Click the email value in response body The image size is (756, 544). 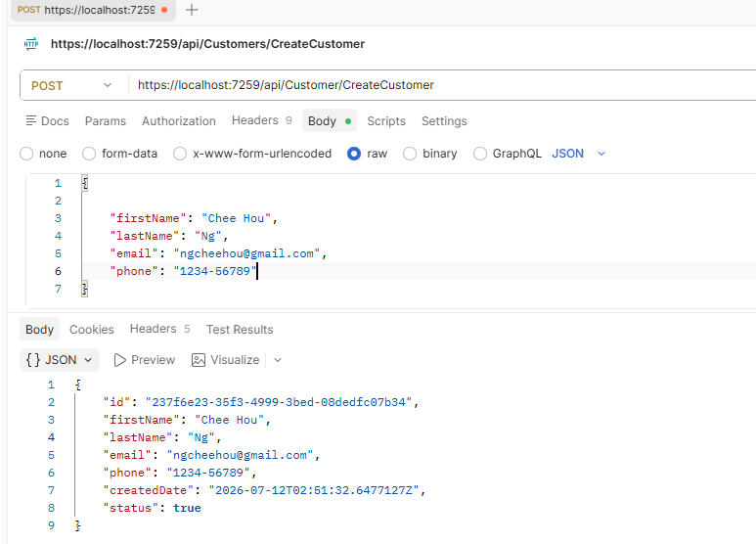click(x=241, y=455)
